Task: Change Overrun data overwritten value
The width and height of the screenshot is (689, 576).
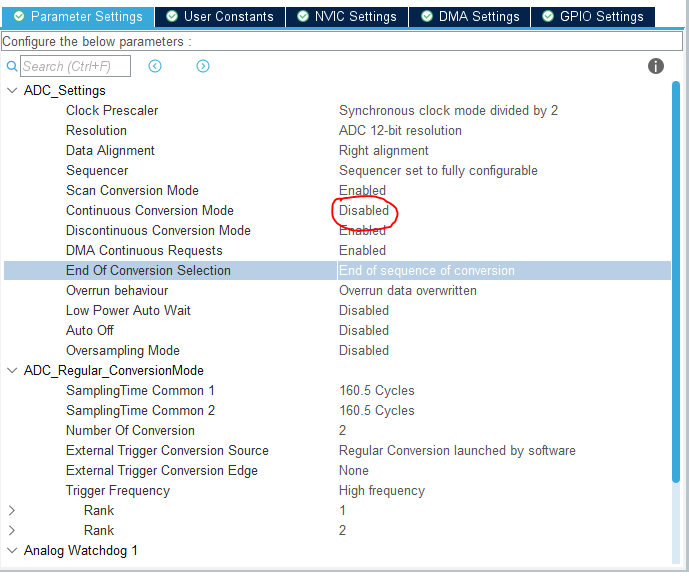Action: [408, 291]
